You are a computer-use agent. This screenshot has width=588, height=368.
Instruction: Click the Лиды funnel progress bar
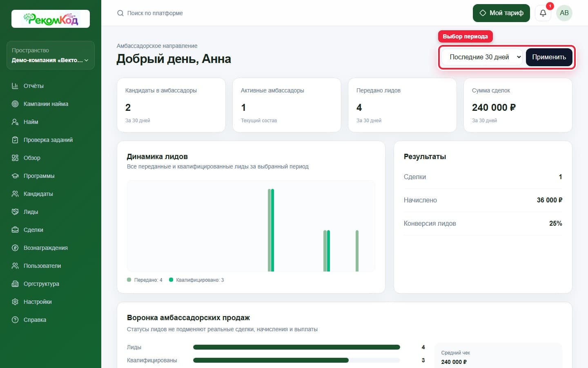(x=296, y=347)
